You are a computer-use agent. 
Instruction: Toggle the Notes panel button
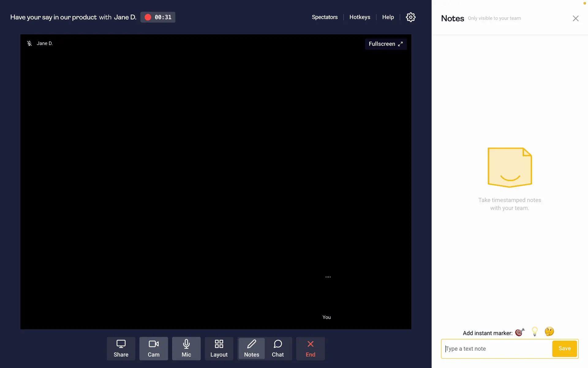tap(251, 348)
